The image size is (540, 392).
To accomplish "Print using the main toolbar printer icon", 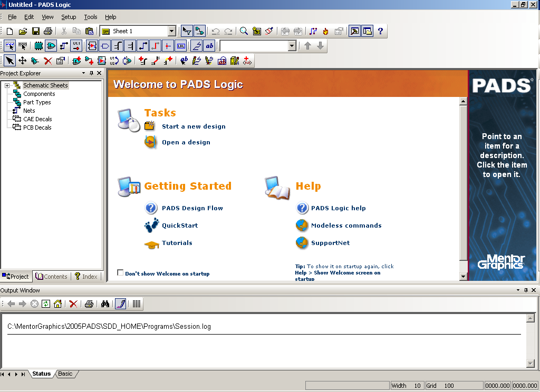I will click(48, 31).
